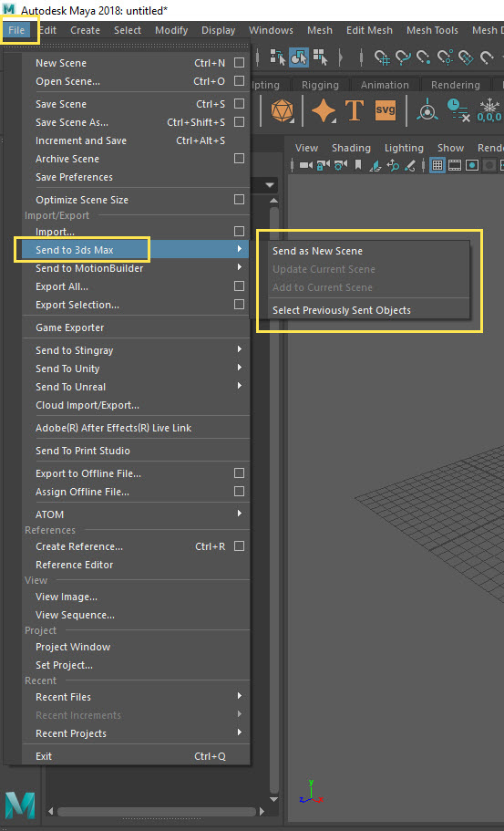Toggle Resolution Gate icon
The height and width of the screenshot is (831, 504).
click(x=472, y=165)
